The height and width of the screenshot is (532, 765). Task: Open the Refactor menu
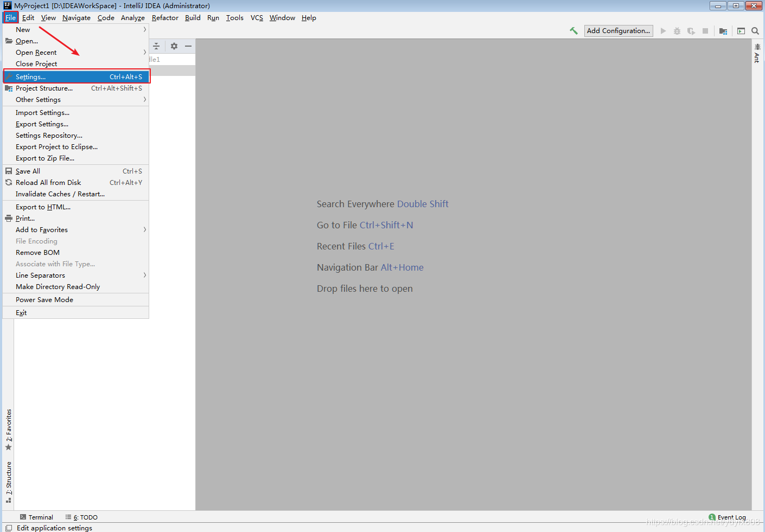tap(165, 17)
